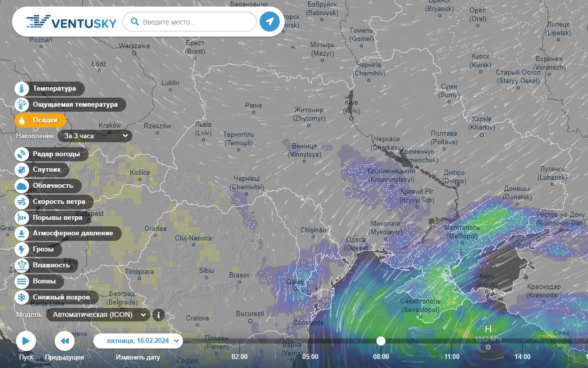588x368 pixels.
Task: Click the snowflake snow cover icon
Action: click(22, 298)
